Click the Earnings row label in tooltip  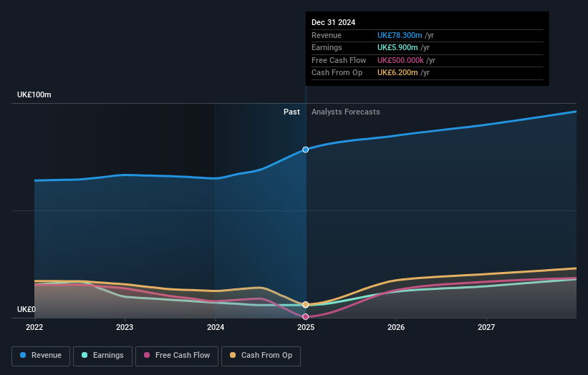tap(327, 47)
